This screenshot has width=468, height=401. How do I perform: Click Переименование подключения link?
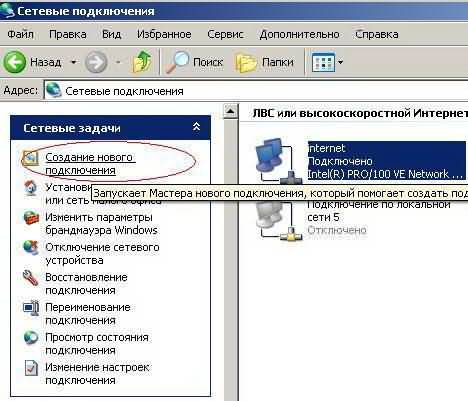[x=88, y=313]
